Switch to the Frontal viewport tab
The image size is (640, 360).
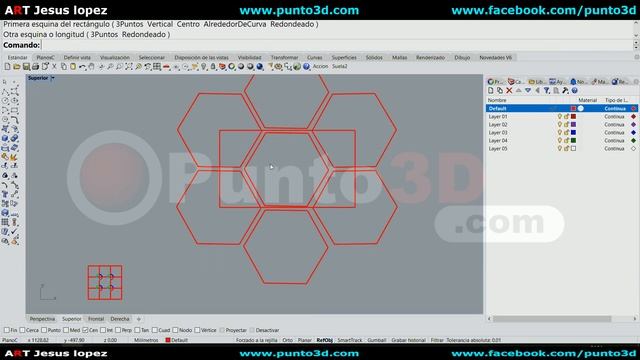[96, 319]
